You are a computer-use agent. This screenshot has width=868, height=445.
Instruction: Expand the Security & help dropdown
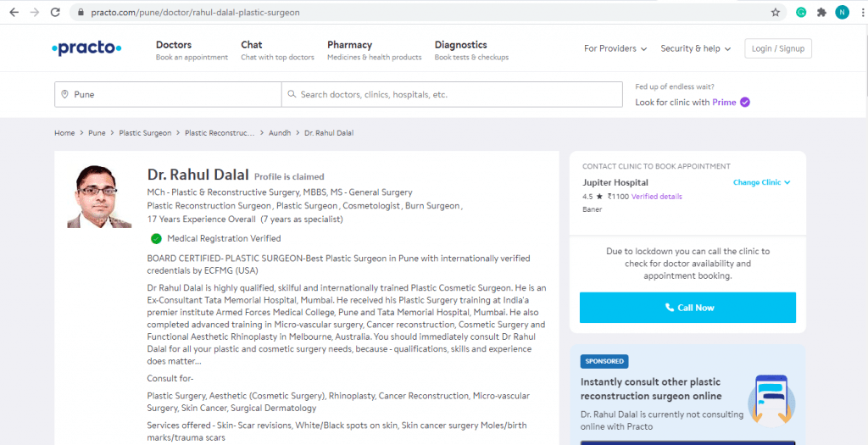[695, 49]
